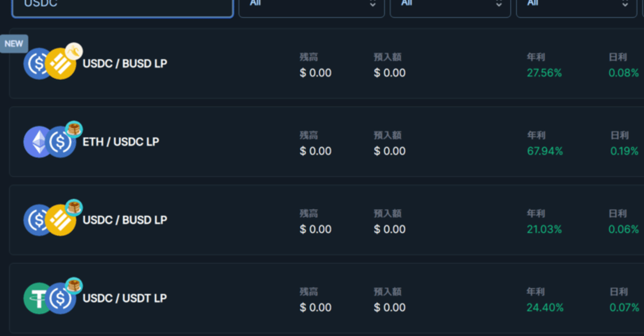Click the banana platform badge icon
This screenshot has height=336, width=644.
[74, 50]
